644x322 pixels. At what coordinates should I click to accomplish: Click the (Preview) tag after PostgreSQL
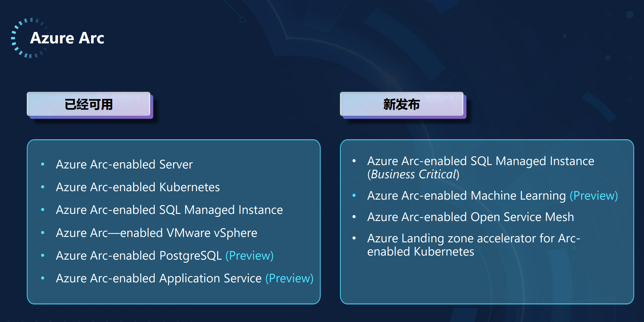pyautogui.click(x=249, y=256)
